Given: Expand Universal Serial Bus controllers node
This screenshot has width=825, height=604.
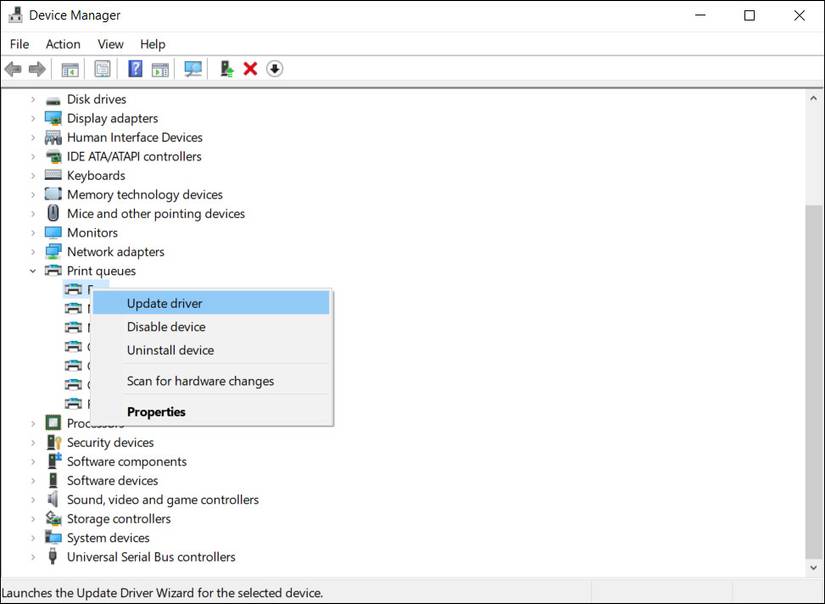Looking at the screenshot, I should coord(33,557).
